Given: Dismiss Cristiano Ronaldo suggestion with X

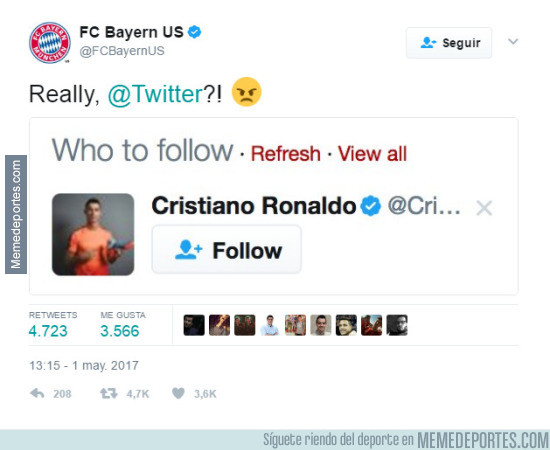Looking at the screenshot, I should coord(484,208).
